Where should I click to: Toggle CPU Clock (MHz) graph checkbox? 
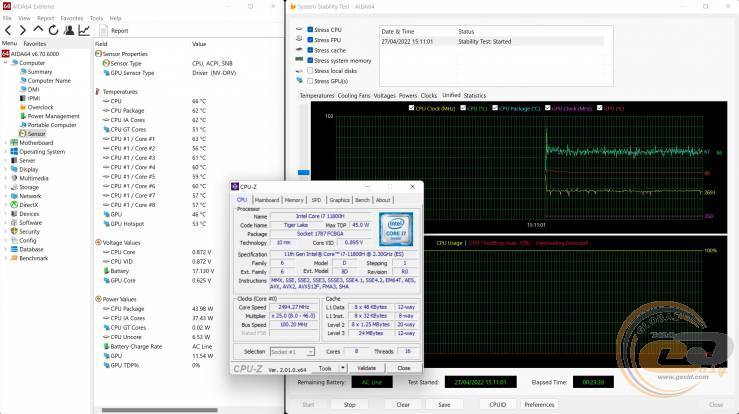click(411, 108)
